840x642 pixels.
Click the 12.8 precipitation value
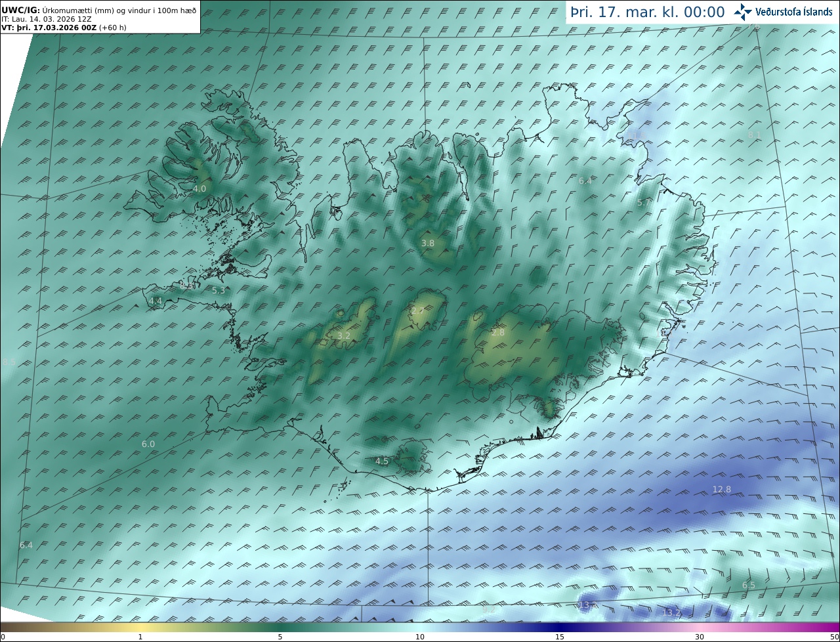(x=721, y=490)
